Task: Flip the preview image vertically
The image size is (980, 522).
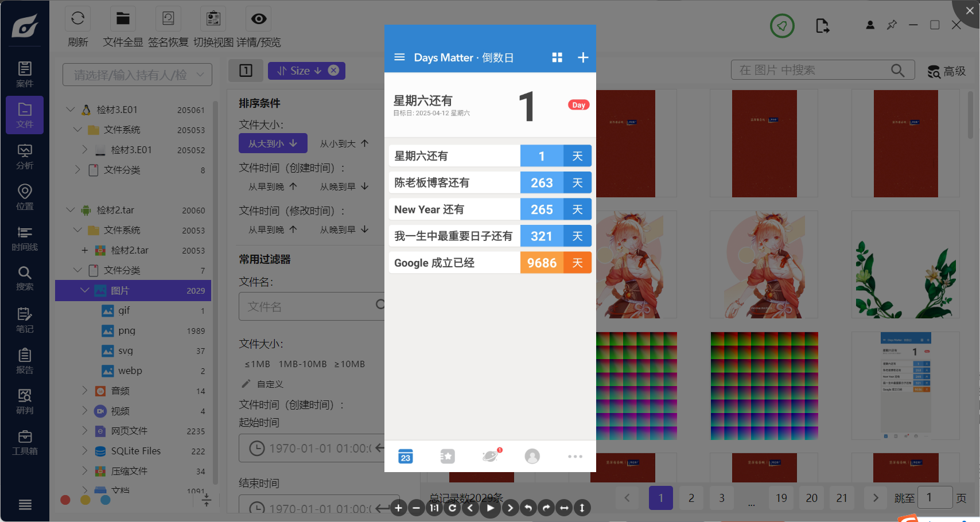Action: tap(582, 508)
